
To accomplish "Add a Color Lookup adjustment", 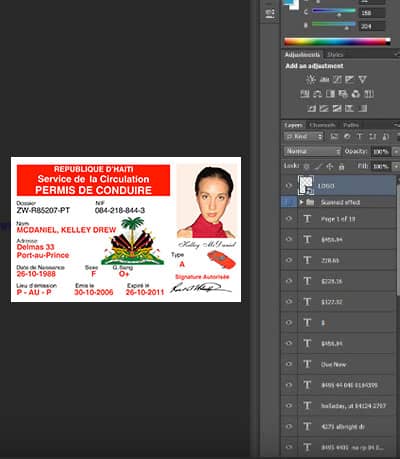I will pos(369,94).
